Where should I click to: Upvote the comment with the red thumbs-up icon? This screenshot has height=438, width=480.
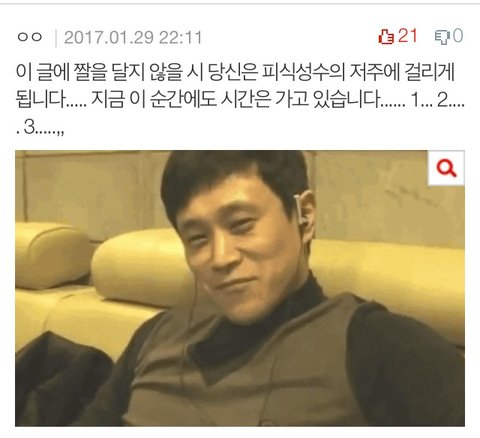click(x=386, y=37)
